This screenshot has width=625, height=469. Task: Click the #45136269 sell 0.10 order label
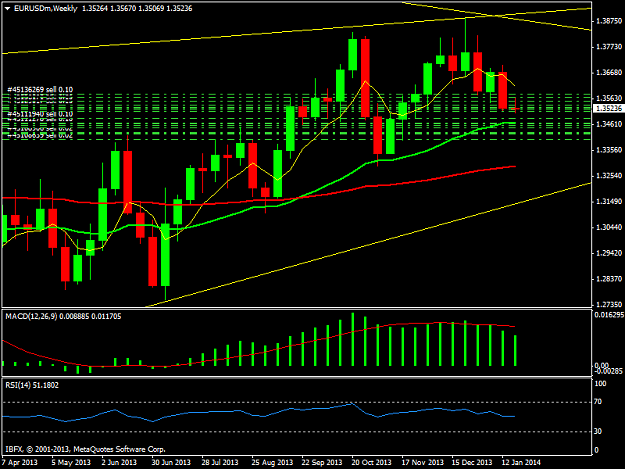tap(40, 90)
